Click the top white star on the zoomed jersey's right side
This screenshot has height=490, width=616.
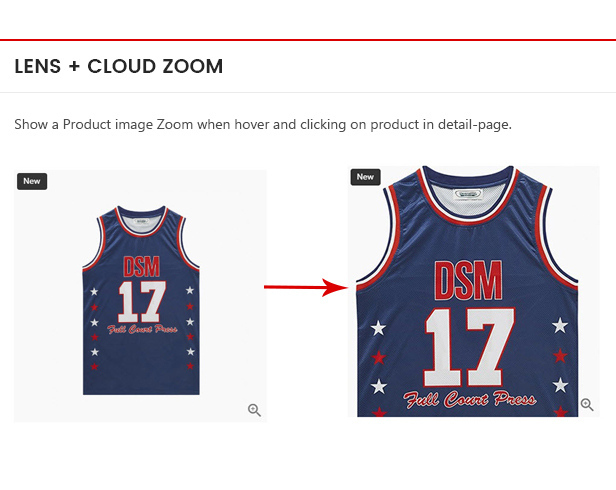click(560, 325)
